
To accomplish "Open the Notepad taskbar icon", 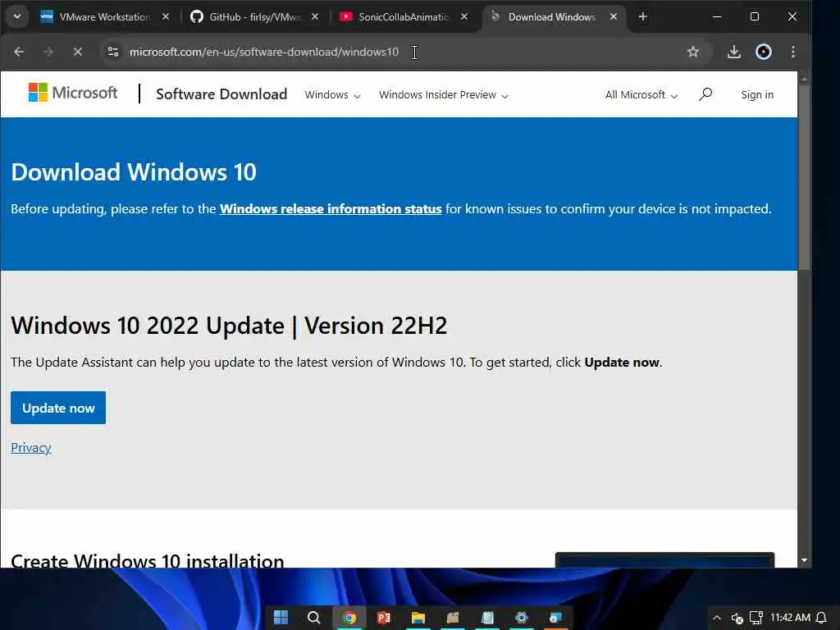I will 487,617.
